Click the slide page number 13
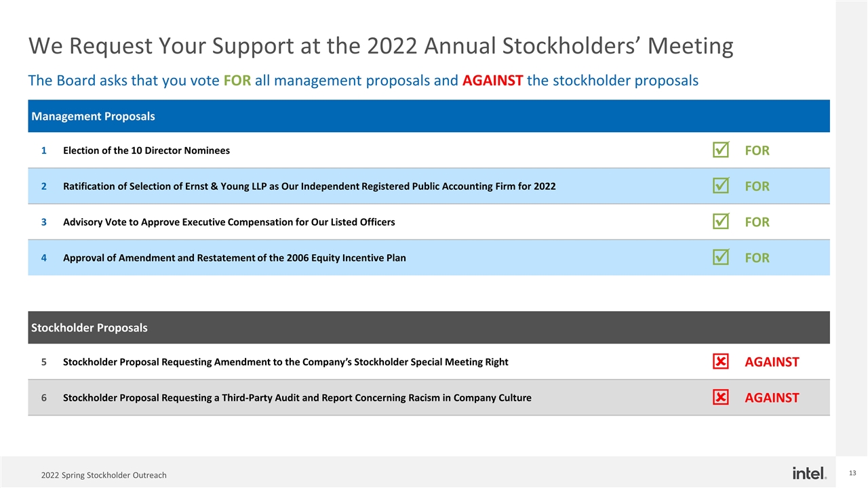The height and width of the screenshot is (488, 868). [852, 472]
